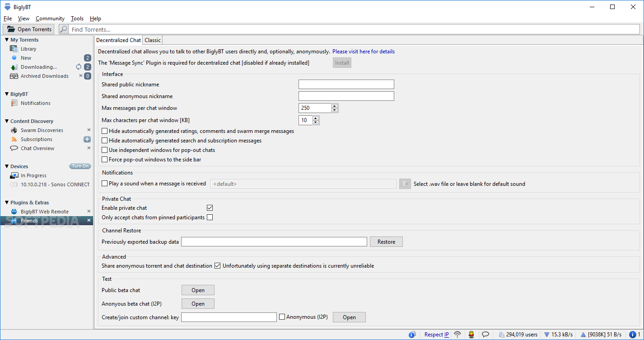Open the File menu
Viewport: 644px width, 340px height.
click(x=8, y=19)
